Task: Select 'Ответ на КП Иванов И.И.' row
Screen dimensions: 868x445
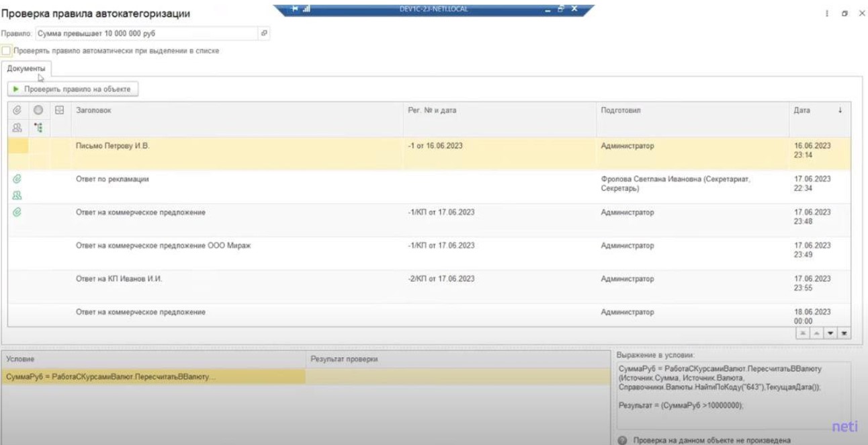Action: (x=119, y=279)
